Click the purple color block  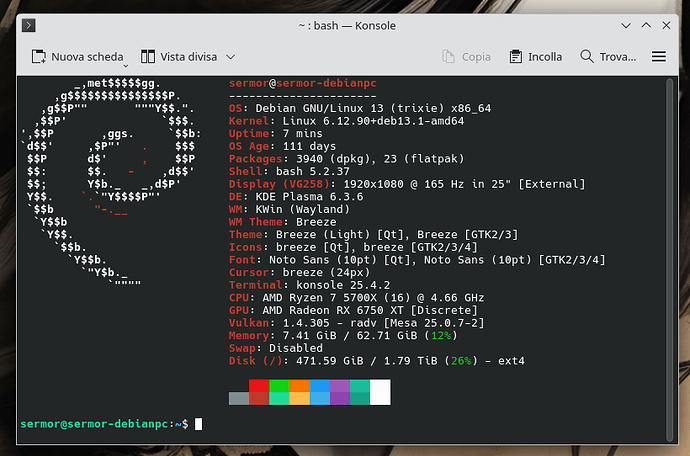click(x=340, y=386)
